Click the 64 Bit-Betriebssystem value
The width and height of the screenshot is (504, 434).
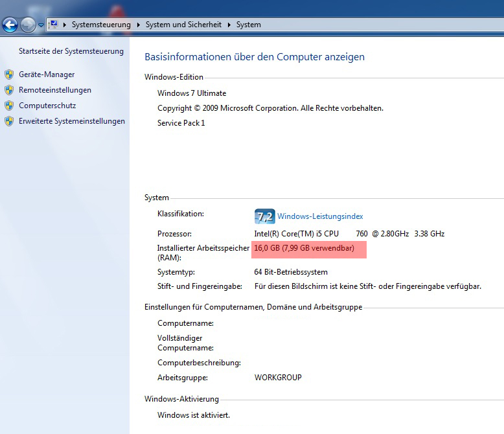coord(291,272)
